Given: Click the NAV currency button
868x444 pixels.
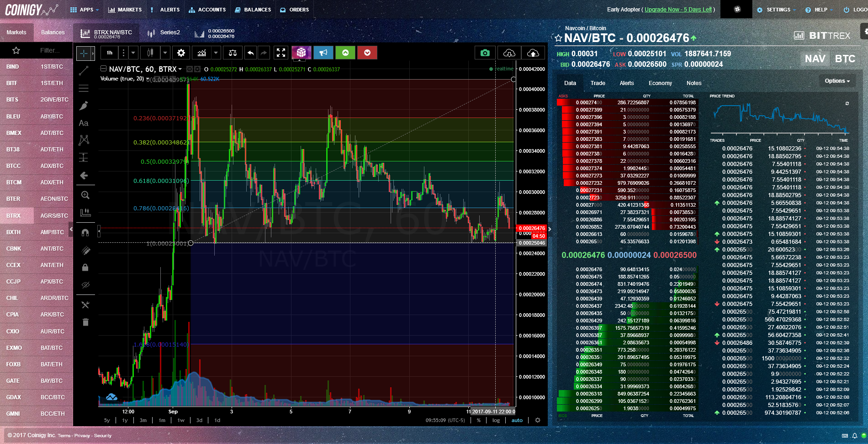Looking at the screenshot, I should tap(815, 59).
